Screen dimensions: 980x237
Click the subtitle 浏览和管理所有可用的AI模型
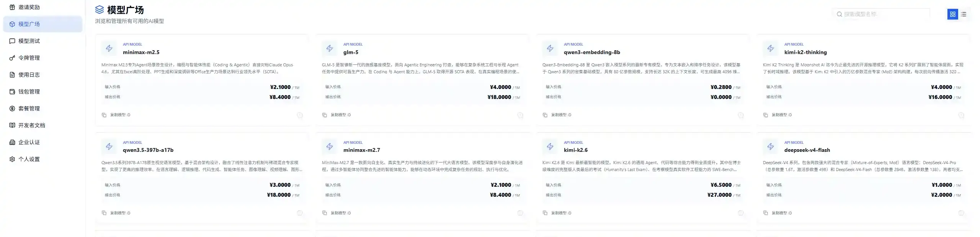point(129,21)
